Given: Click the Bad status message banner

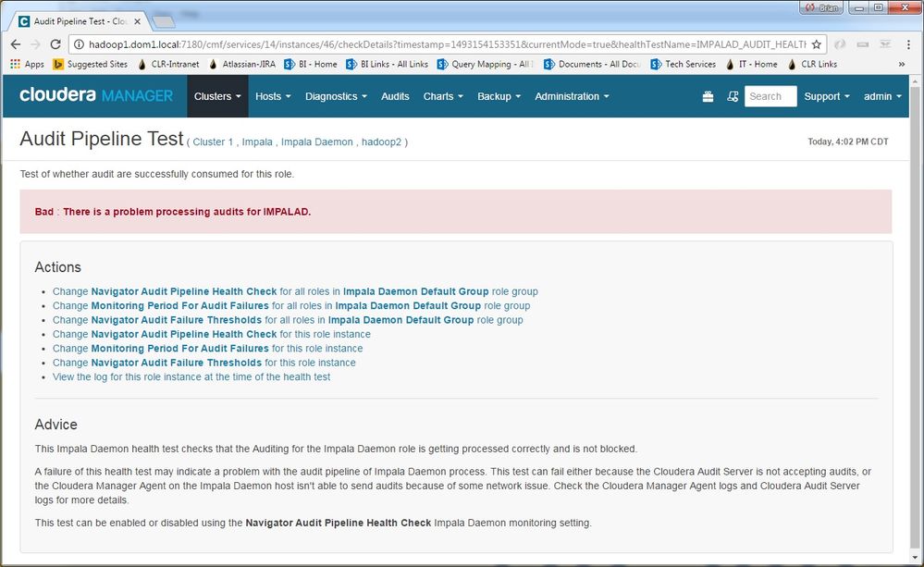Looking at the screenshot, I should [x=455, y=212].
